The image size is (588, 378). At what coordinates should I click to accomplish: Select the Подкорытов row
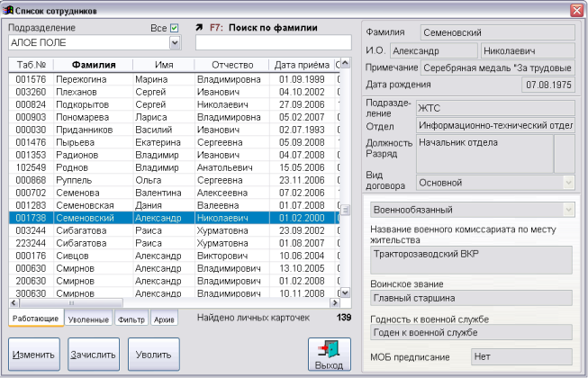[175, 104]
